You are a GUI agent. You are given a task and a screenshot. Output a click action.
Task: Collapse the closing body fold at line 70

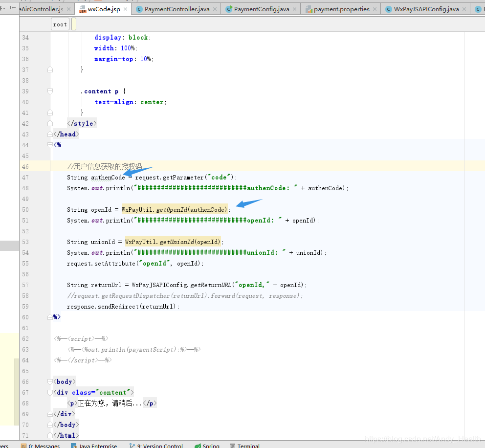tap(50, 425)
